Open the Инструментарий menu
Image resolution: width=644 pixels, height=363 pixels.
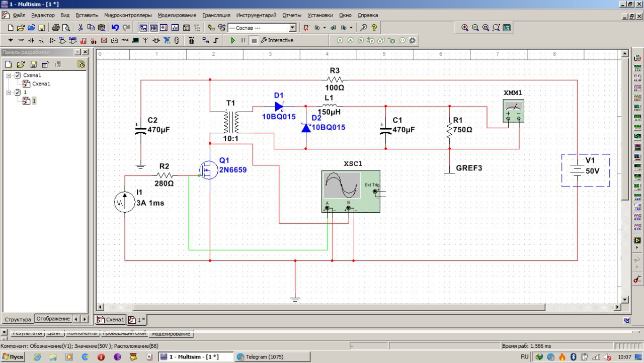(x=256, y=15)
